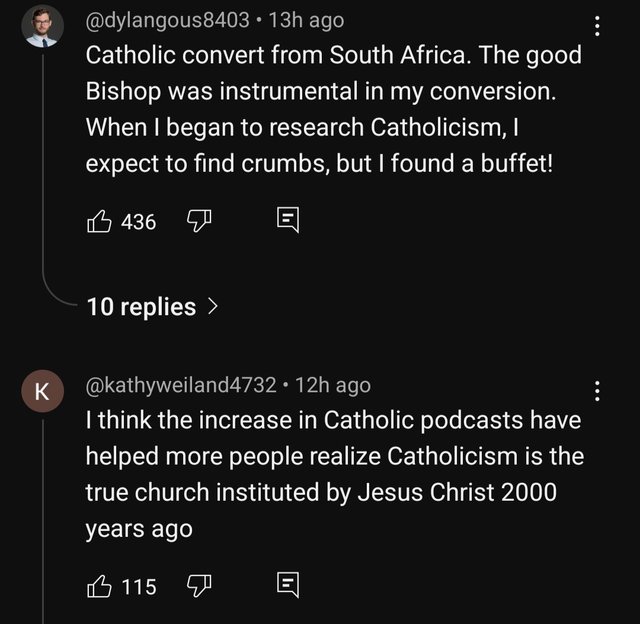The height and width of the screenshot is (624, 640).
Task: Click the chevron next to 10 replies
Action: point(211,307)
